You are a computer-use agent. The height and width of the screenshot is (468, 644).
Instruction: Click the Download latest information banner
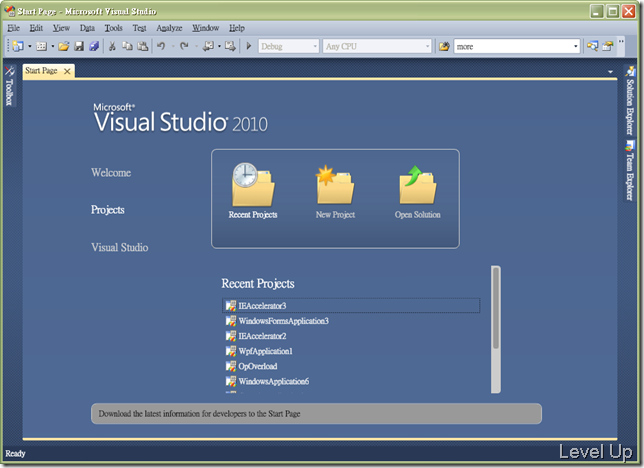[x=316, y=414]
